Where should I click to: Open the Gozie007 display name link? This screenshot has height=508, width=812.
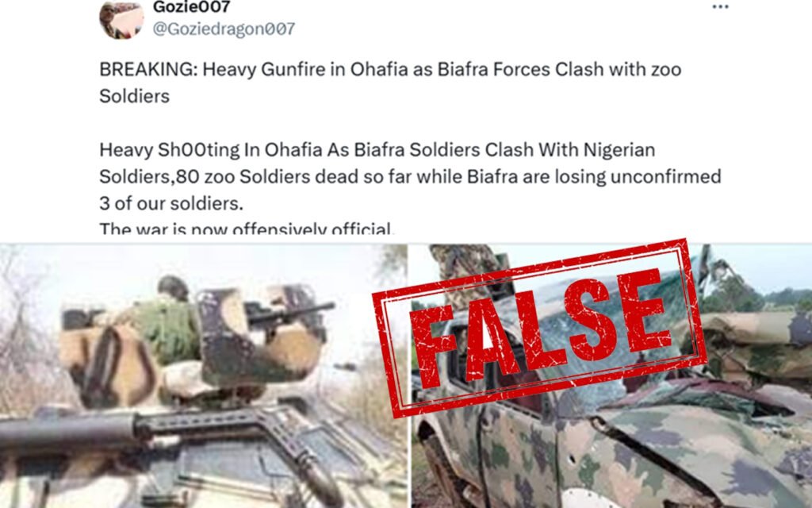point(191,7)
